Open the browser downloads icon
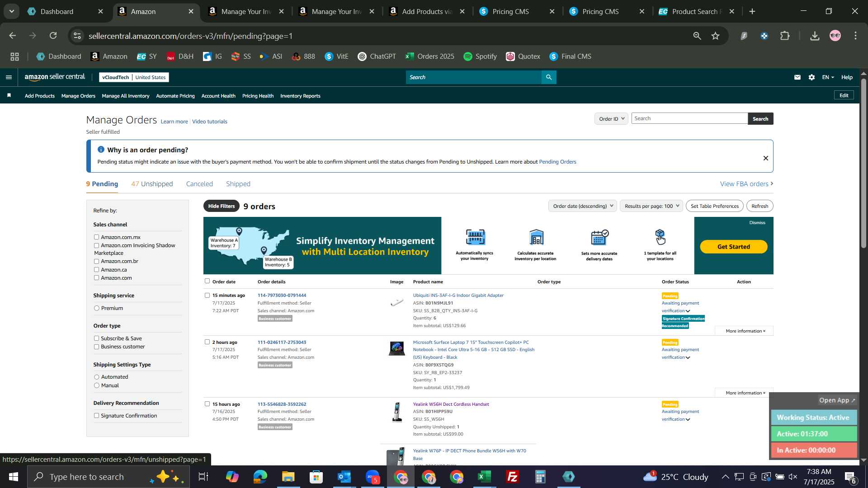The image size is (868, 488). click(x=815, y=36)
